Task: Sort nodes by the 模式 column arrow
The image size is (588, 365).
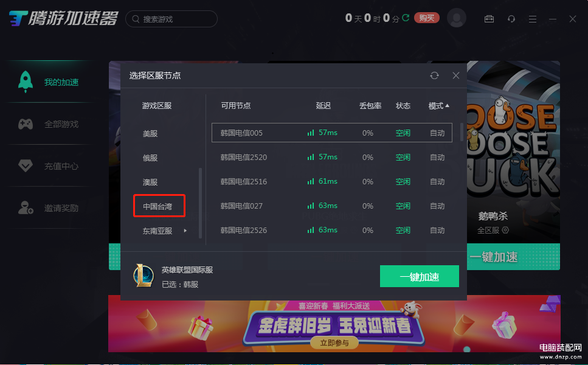Action: [447, 106]
